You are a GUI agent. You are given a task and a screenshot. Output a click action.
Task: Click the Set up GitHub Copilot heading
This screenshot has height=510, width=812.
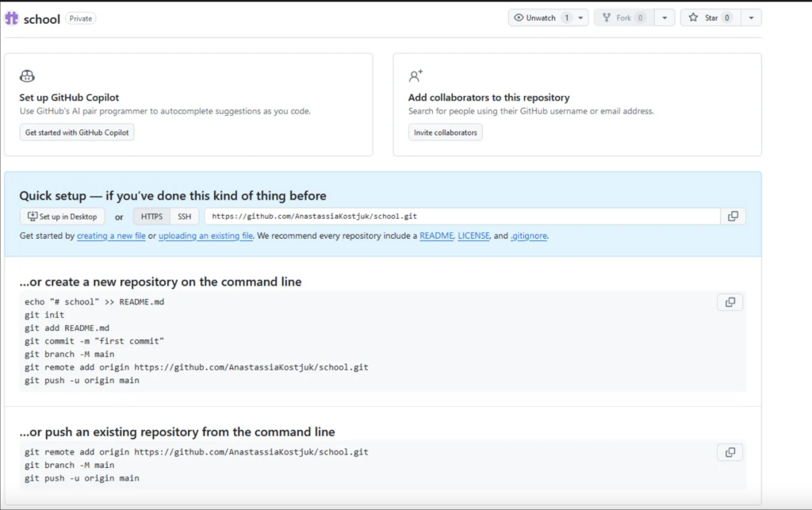click(x=69, y=98)
